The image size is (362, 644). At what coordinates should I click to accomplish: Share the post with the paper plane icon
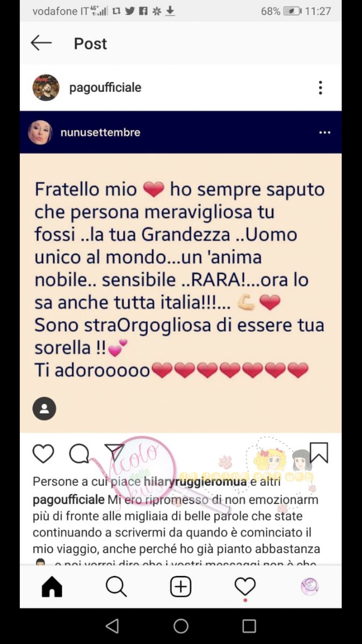tap(114, 453)
